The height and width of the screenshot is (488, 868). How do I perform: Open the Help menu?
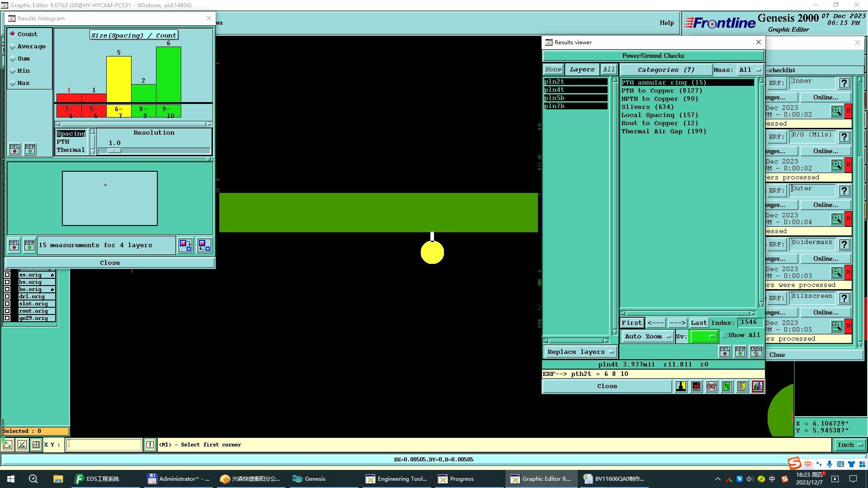pyautogui.click(x=666, y=23)
